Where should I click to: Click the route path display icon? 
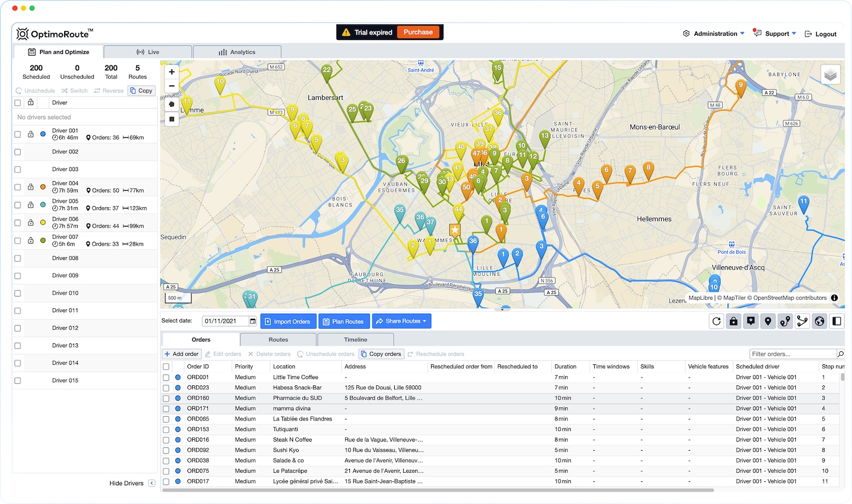786,321
